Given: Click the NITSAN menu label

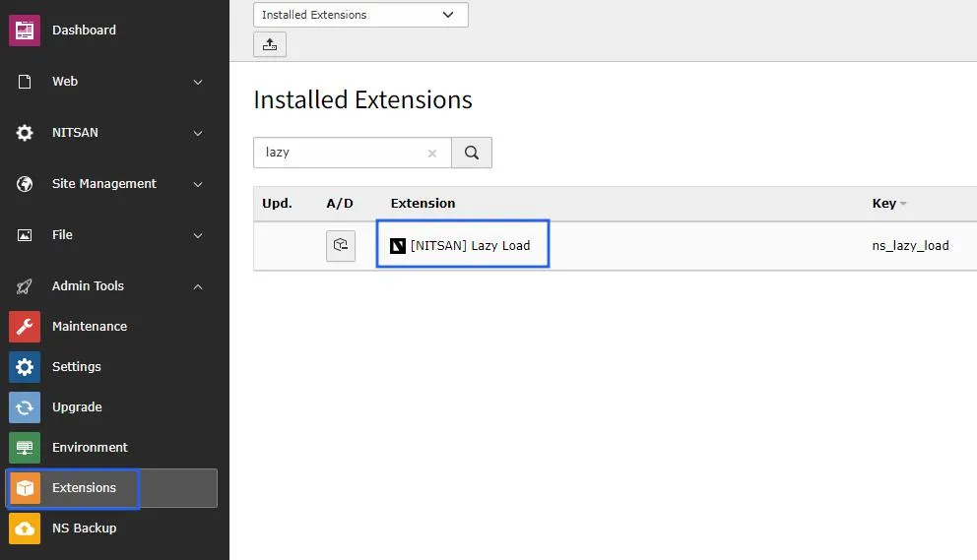Looking at the screenshot, I should tap(75, 133).
